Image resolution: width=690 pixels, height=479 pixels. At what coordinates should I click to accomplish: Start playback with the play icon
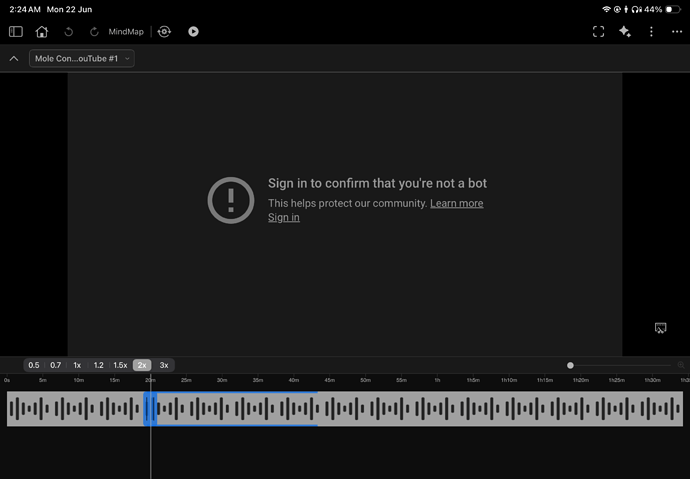click(193, 32)
